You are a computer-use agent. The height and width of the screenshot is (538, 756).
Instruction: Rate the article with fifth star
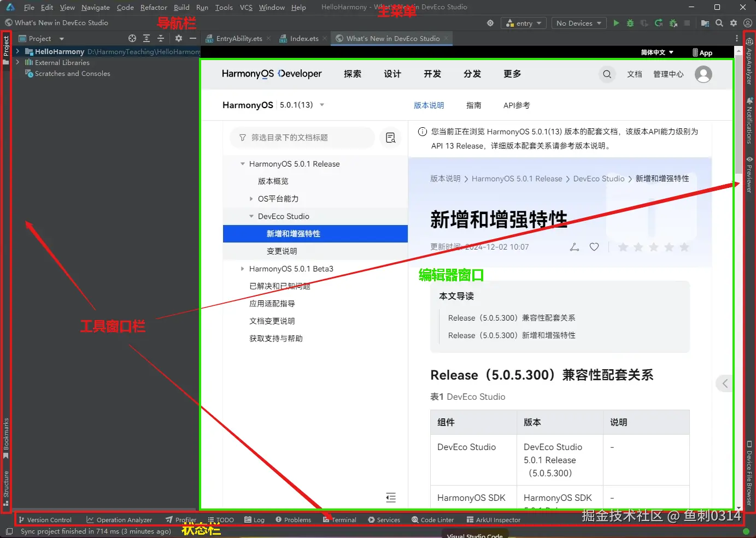pyautogui.click(x=684, y=247)
